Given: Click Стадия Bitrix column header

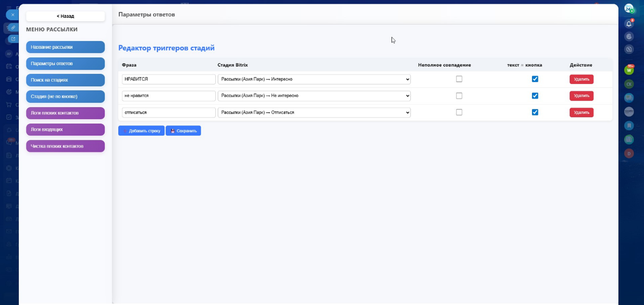Looking at the screenshot, I should click(233, 65).
